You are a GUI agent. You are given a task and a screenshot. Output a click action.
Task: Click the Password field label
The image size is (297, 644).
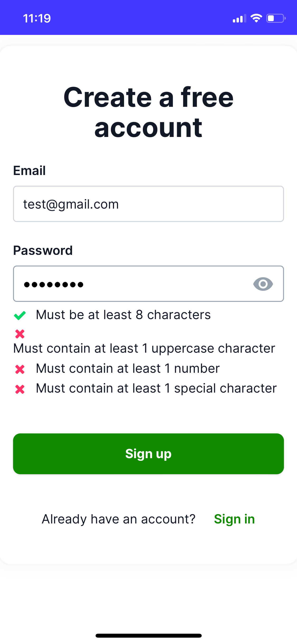(43, 250)
